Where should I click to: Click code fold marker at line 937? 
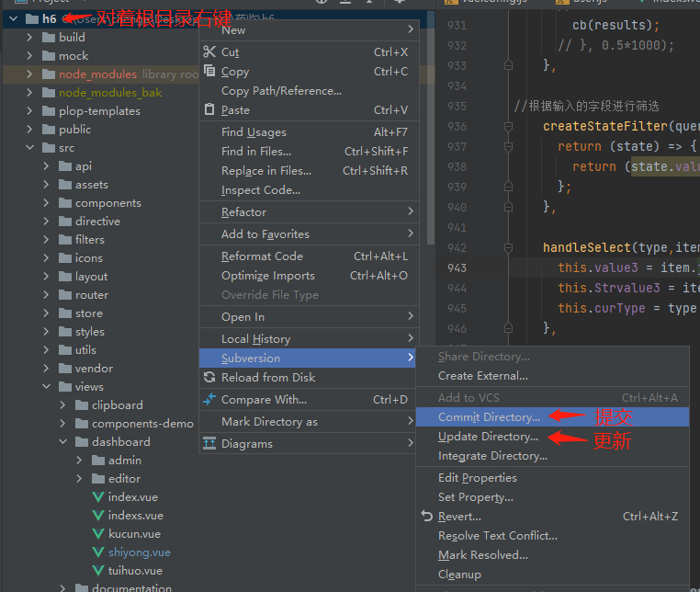pyautogui.click(x=506, y=146)
